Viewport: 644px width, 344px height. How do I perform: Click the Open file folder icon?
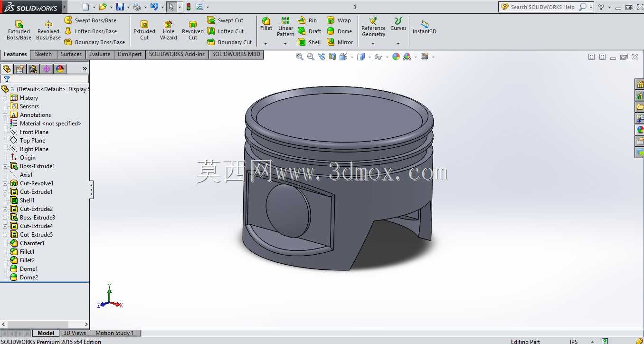coord(103,7)
